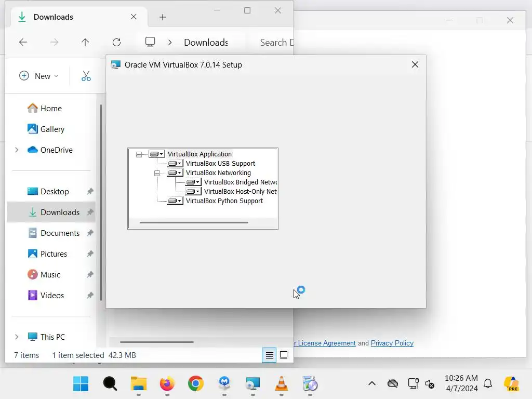Open VirtualBox Networking feature dropdown
Screen dimensions: 532x399
tap(175, 172)
